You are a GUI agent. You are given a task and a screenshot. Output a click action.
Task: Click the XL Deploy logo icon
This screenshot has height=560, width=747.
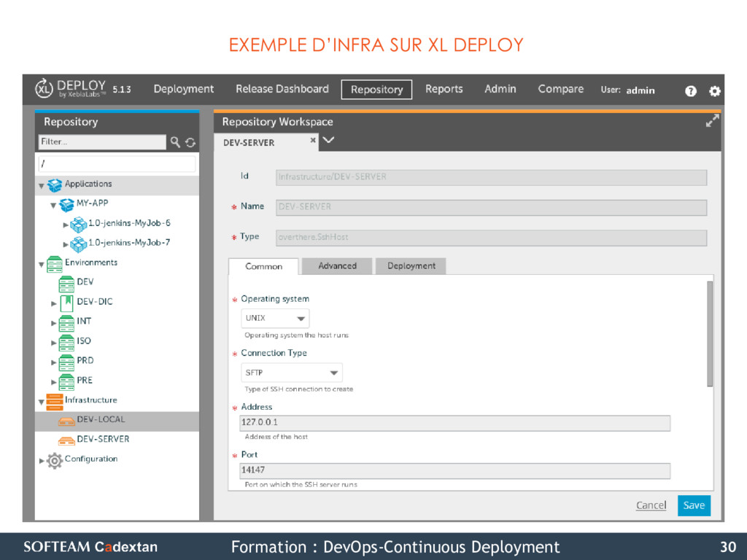click(43, 88)
